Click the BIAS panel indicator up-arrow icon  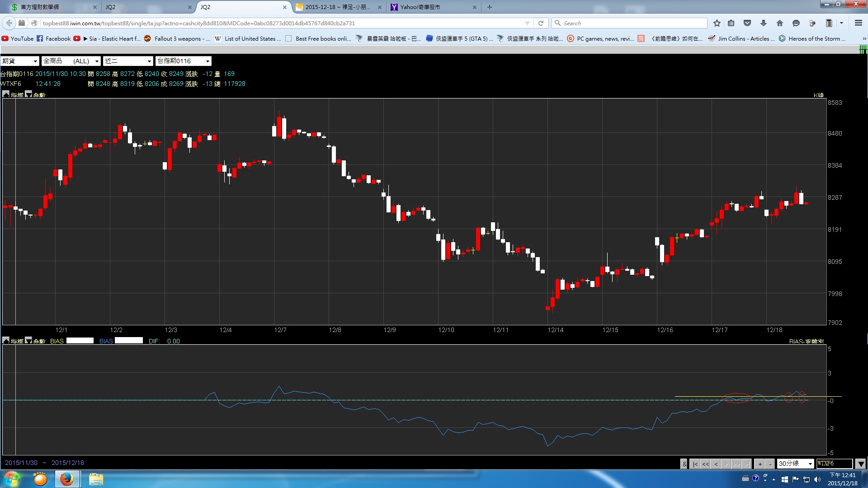point(6,340)
